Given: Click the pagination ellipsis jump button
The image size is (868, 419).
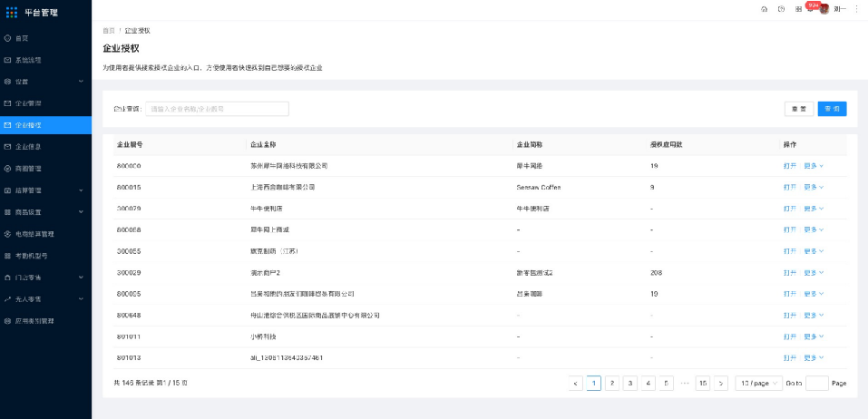Looking at the screenshot, I should [684, 383].
